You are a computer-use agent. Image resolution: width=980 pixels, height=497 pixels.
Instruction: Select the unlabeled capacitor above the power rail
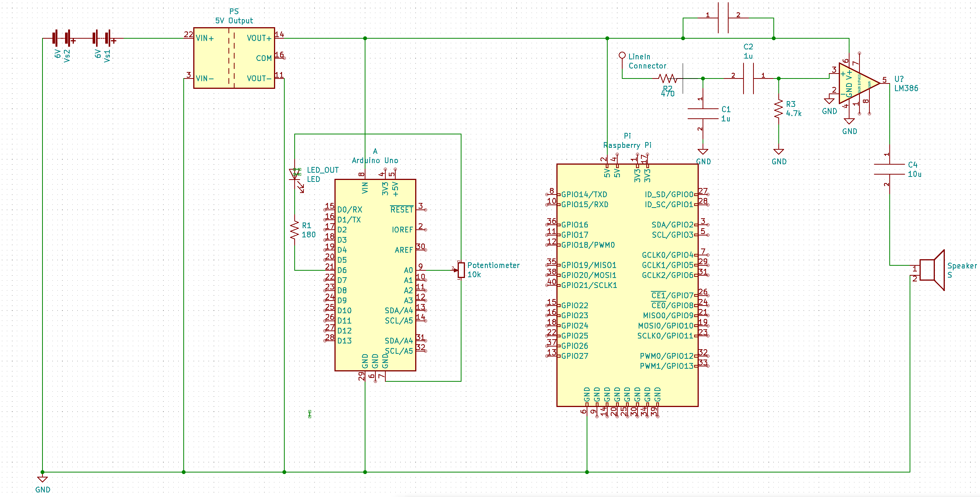(x=723, y=18)
